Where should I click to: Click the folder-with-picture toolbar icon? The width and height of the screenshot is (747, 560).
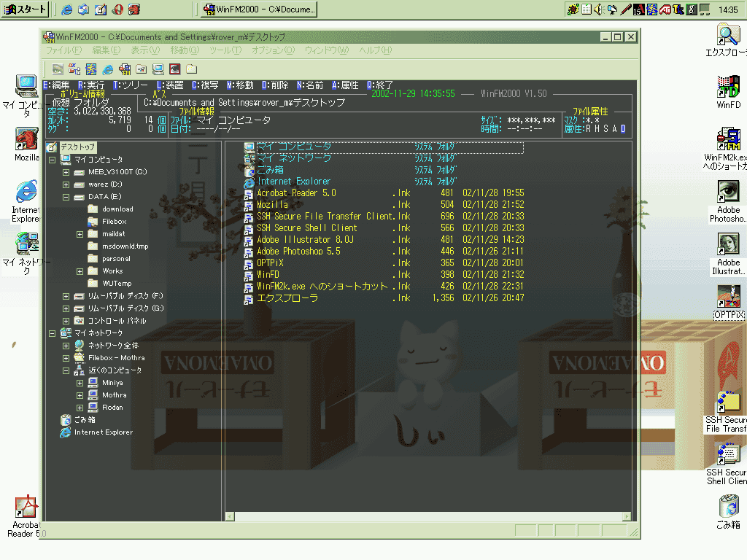[142, 69]
